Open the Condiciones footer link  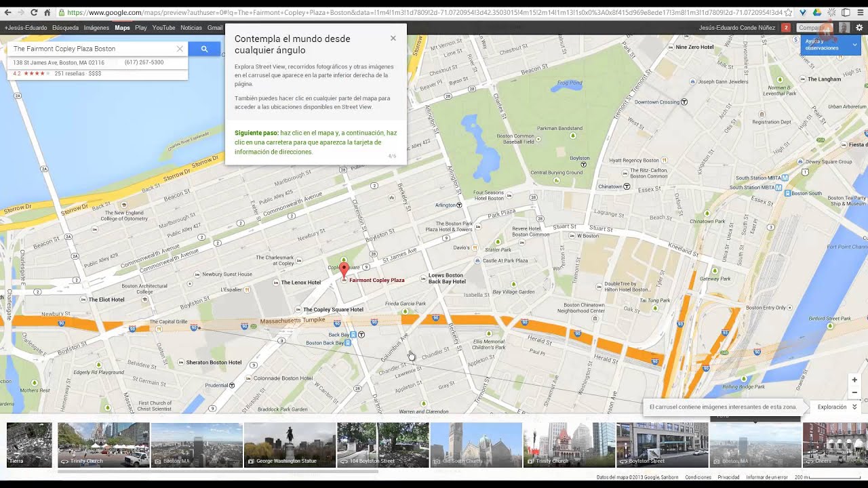[x=698, y=477]
